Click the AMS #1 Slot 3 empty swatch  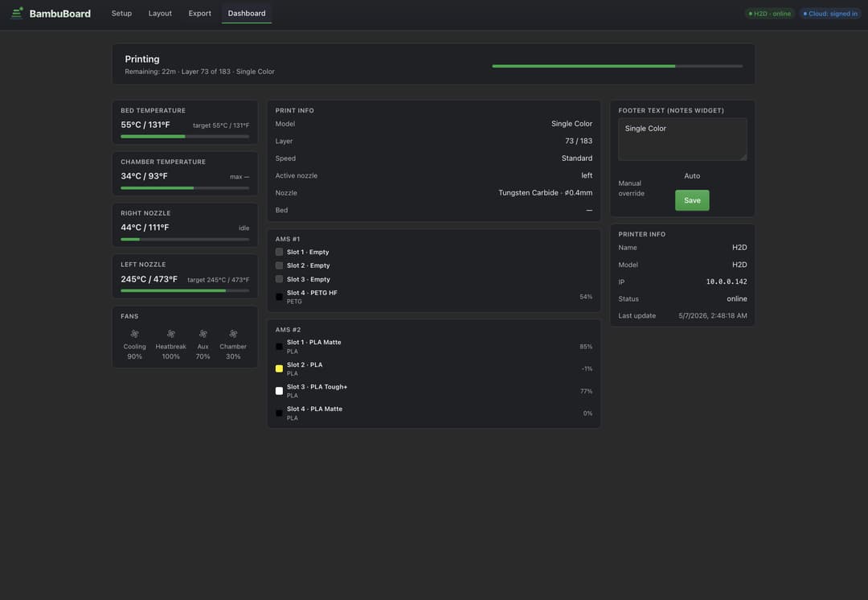(279, 279)
